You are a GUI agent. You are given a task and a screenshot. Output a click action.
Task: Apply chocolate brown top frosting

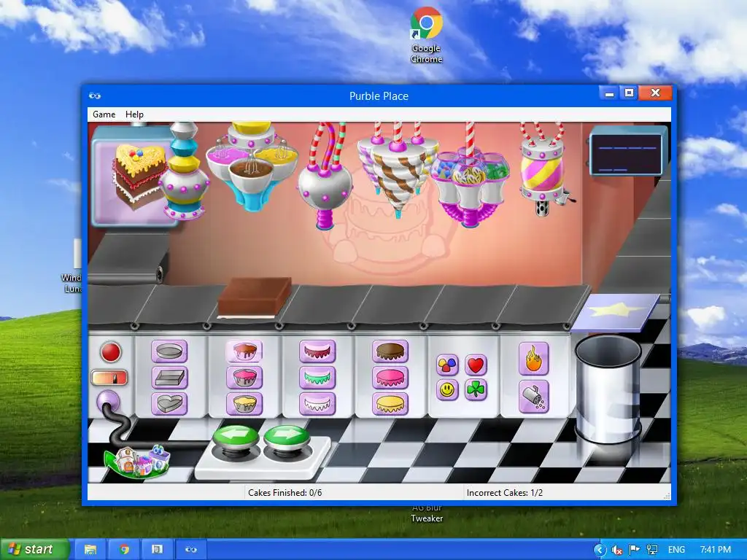click(x=390, y=352)
